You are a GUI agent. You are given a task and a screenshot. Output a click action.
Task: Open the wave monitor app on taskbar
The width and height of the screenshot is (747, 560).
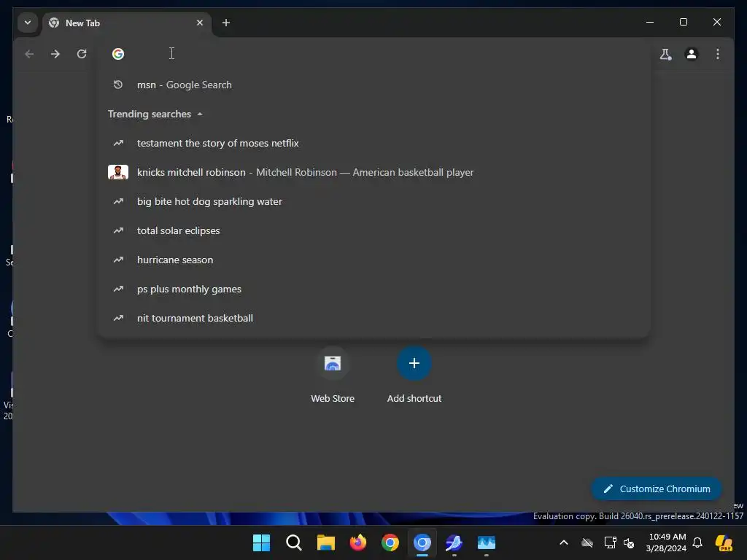click(x=487, y=542)
